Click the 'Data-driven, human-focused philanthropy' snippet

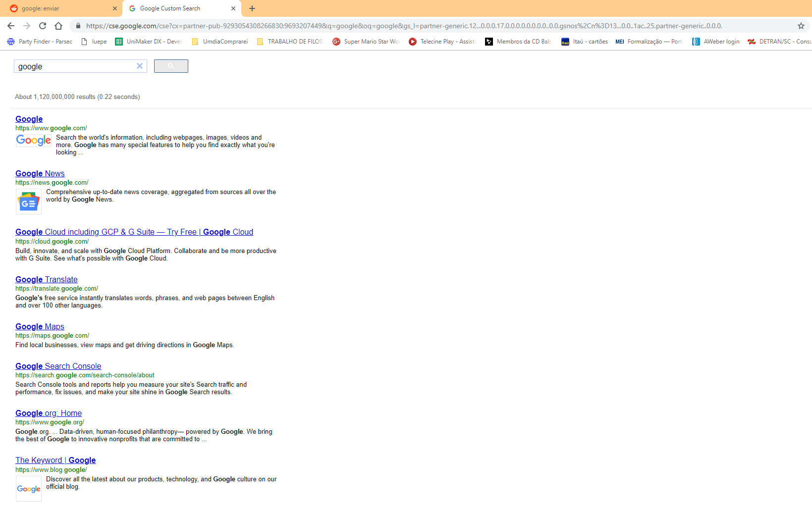pyautogui.click(x=144, y=435)
